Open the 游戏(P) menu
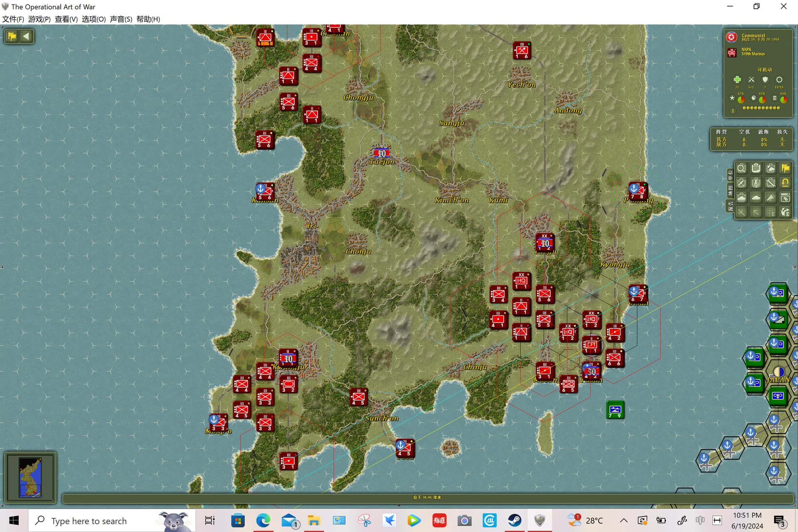798x532 pixels. tap(39, 19)
